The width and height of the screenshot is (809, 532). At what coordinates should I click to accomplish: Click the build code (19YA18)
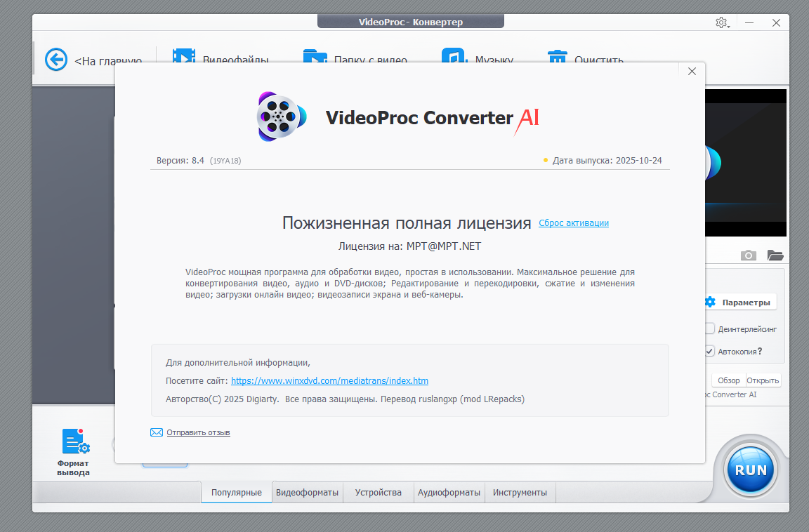[225, 161]
